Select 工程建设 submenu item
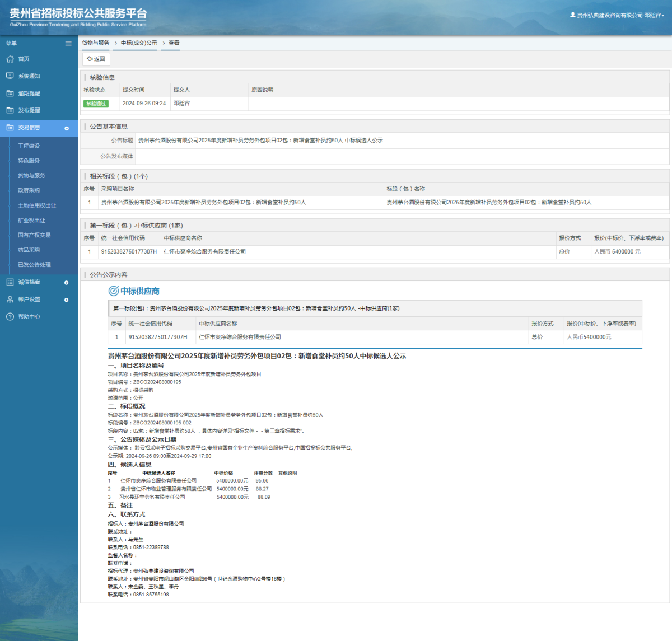This screenshot has height=641, width=672. pos(29,146)
